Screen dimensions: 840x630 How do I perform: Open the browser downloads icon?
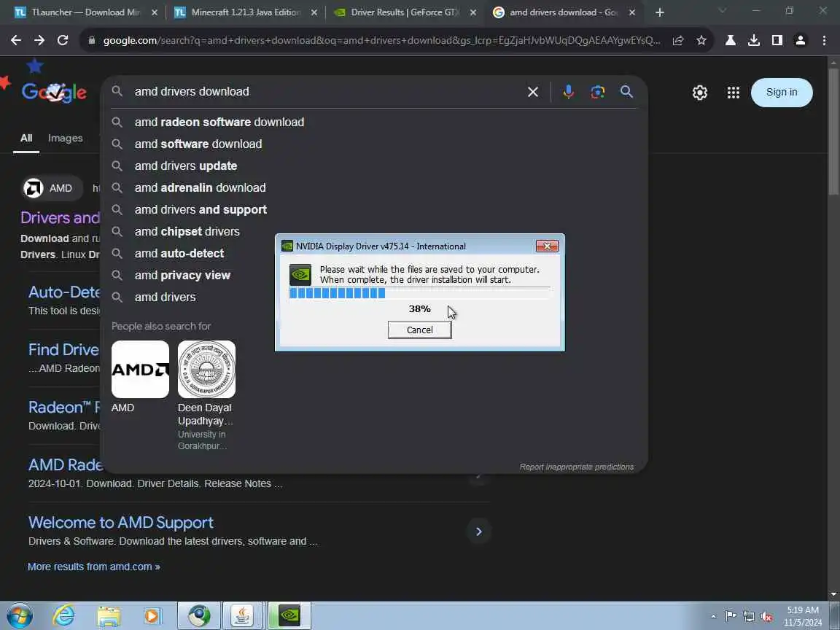(x=754, y=40)
